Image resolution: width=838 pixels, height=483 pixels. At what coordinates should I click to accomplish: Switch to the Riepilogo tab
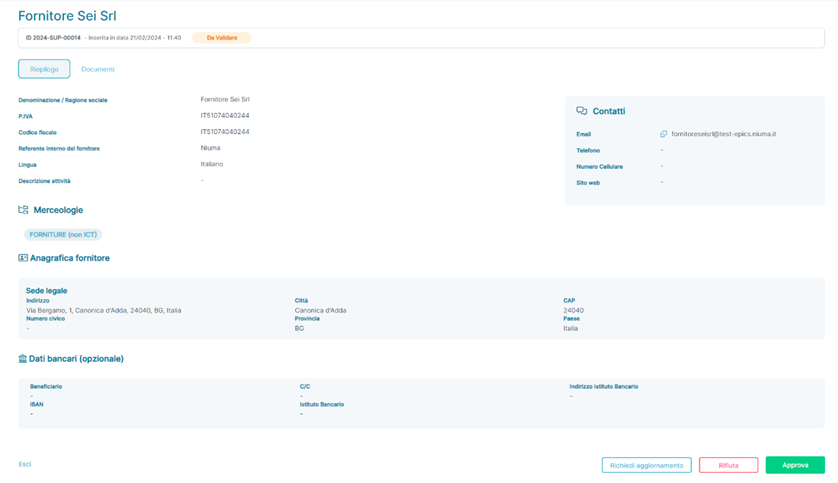[x=44, y=69]
